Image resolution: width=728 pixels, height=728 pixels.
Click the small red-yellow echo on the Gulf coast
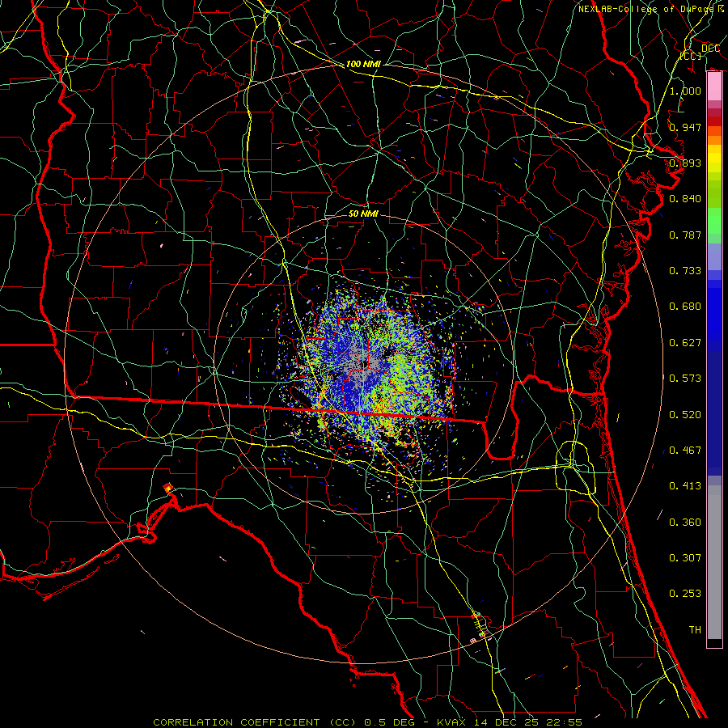(x=168, y=488)
